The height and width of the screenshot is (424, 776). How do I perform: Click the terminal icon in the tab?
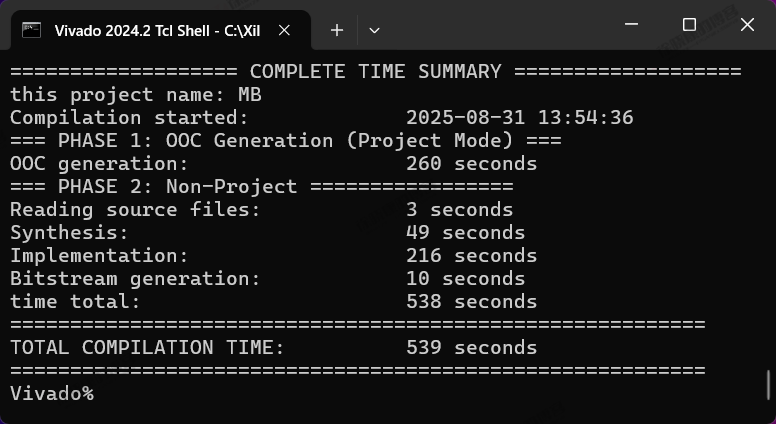click(31, 30)
